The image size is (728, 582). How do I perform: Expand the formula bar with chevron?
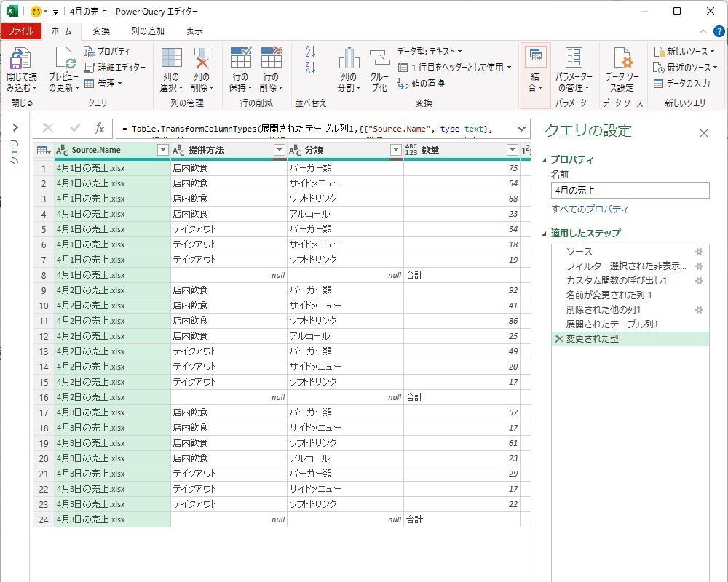coord(521,129)
